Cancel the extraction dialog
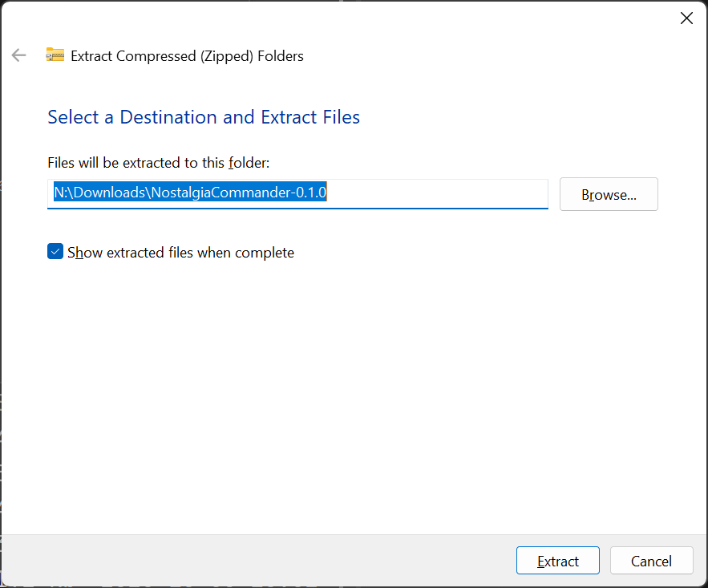Image resolution: width=708 pixels, height=588 pixels. pos(651,561)
